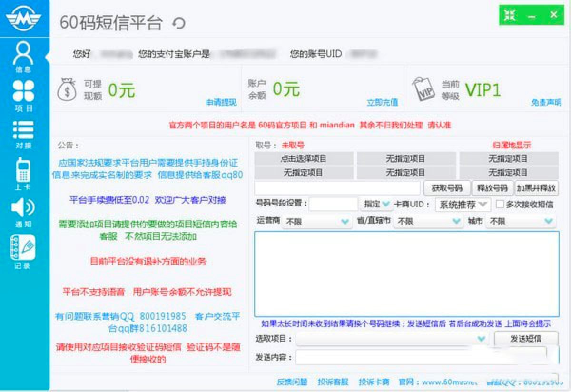571x392 pixels.
Task: Open the 运营商 carrier dropdown
Action: tap(316, 221)
